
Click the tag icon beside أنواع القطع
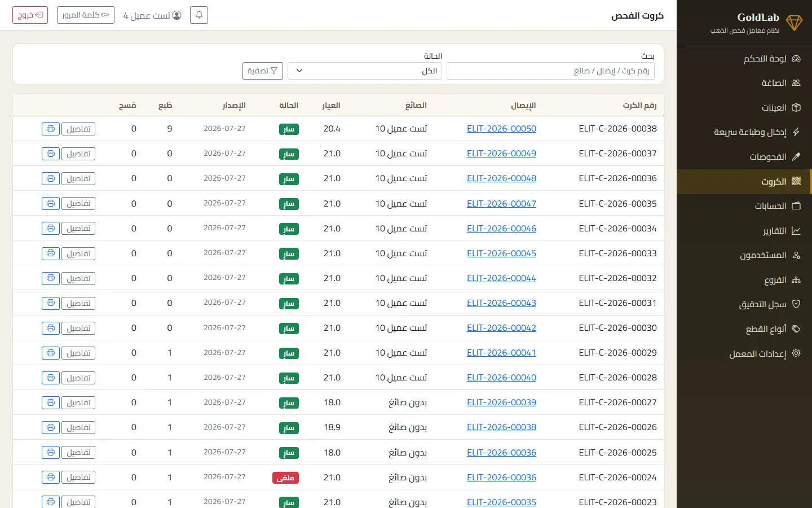coord(796,329)
